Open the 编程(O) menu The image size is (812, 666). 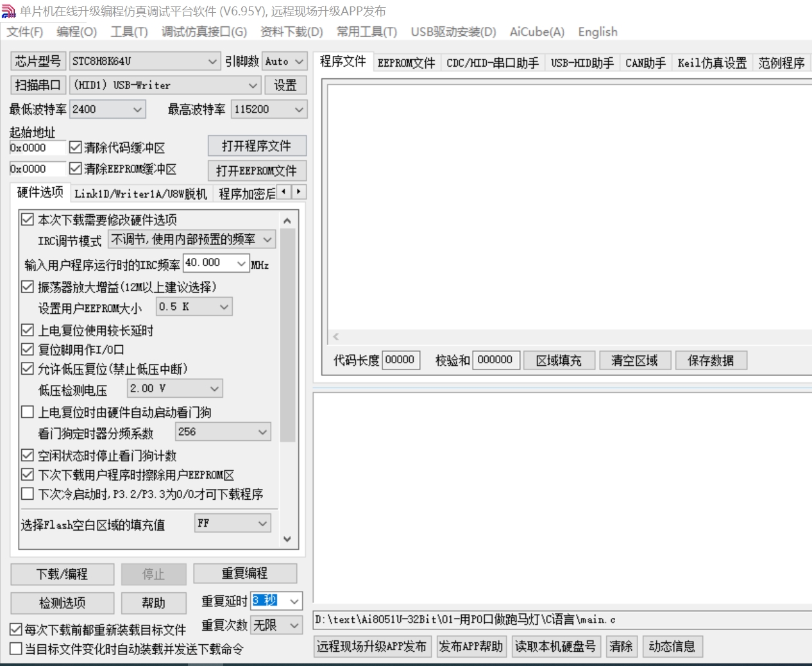coord(76,31)
